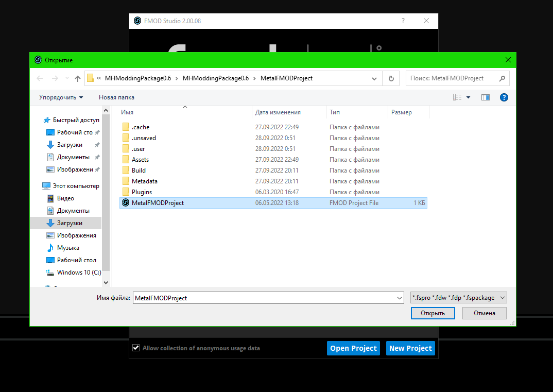Sort by Дата изменения column

click(289, 112)
